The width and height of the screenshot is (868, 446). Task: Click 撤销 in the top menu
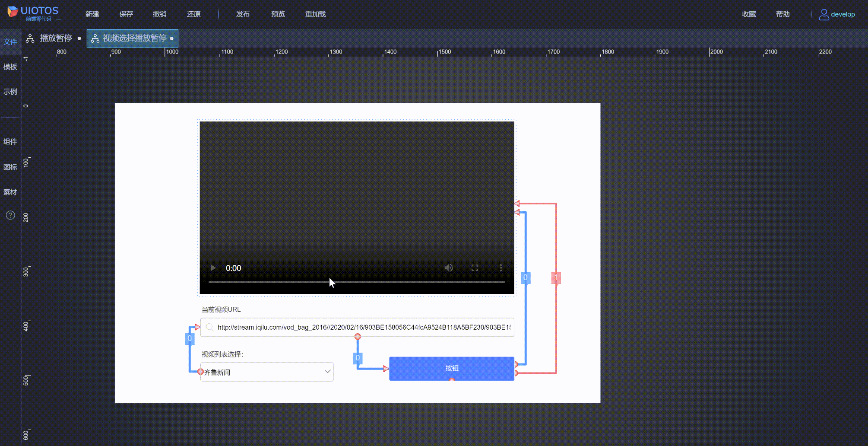[160, 14]
